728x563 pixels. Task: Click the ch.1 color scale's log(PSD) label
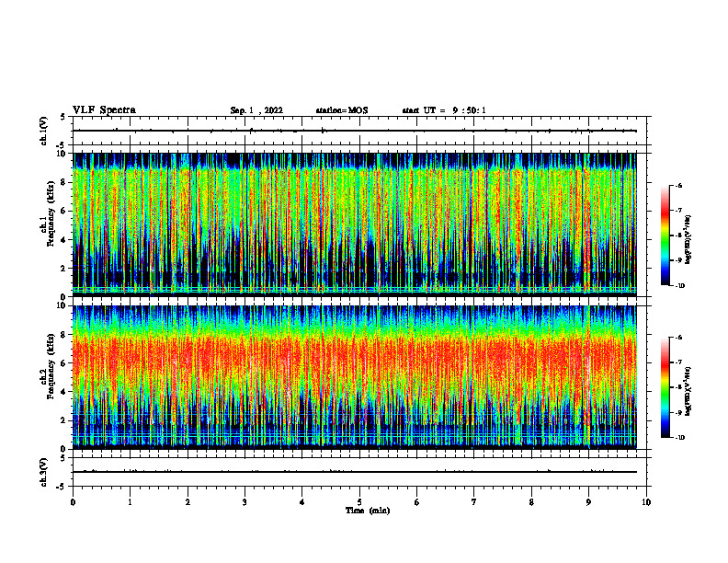(x=689, y=240)
